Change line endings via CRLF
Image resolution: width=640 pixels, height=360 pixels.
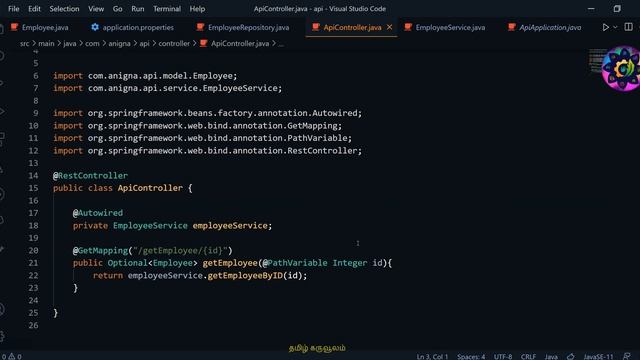click(528, 356)
